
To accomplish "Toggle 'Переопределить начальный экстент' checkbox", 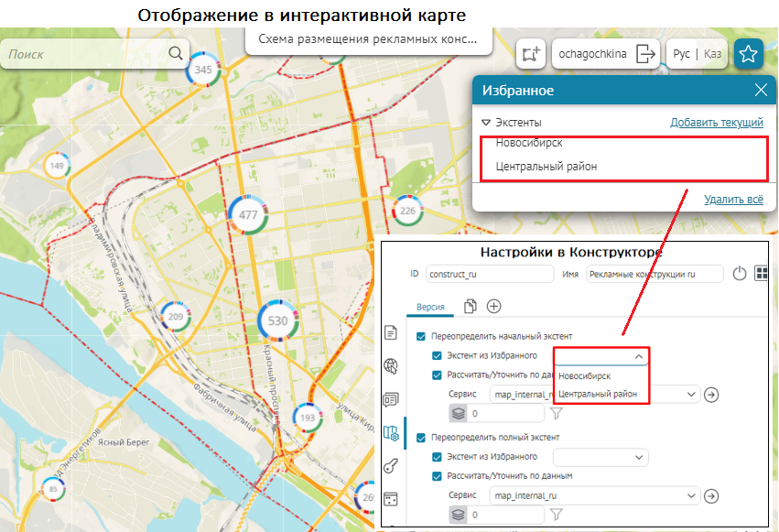I will [421, 336].
